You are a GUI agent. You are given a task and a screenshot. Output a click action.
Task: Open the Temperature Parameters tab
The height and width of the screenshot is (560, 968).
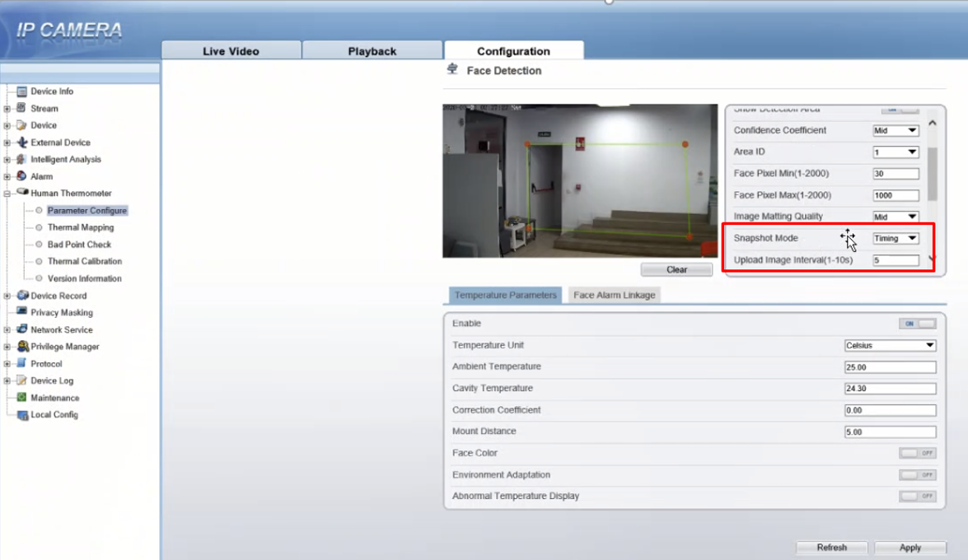(506, 295)
